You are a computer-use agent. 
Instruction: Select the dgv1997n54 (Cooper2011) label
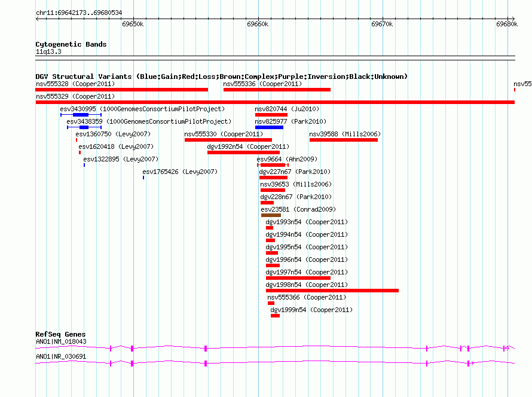point(307,272)
